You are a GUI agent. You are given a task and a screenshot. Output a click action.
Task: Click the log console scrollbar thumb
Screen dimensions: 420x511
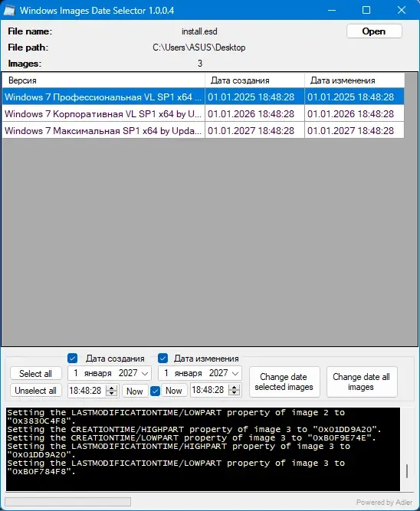point(407,471)
